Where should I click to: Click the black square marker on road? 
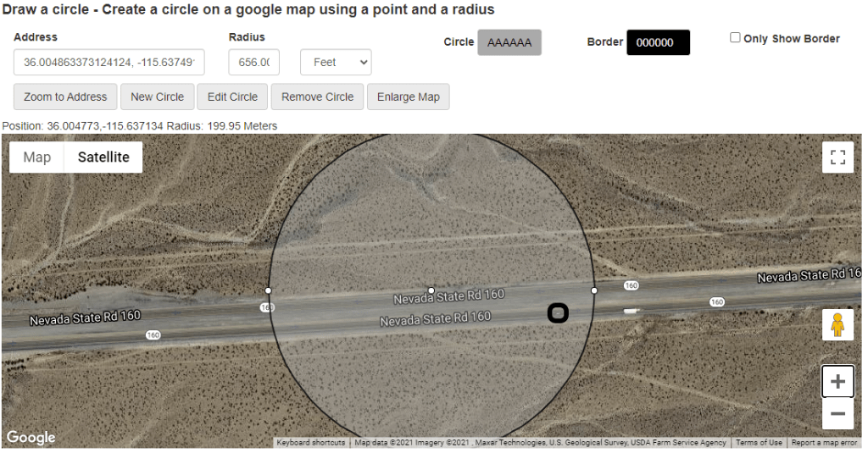(x=557, y=313)
